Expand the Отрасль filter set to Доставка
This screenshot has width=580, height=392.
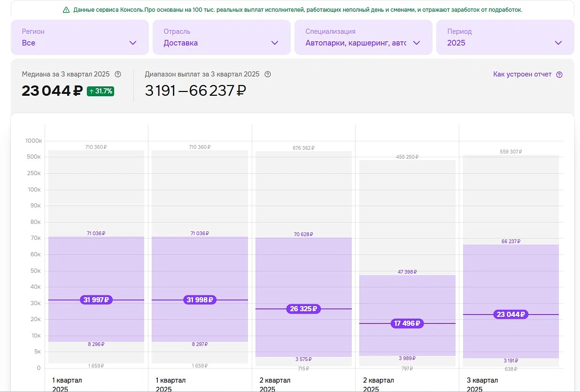pyautogui.click(x=221, y=38)
